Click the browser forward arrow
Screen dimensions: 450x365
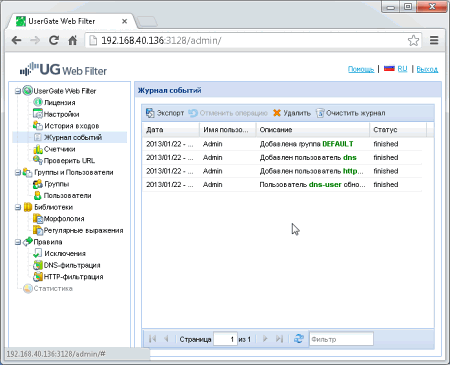click(x=35, y=40)
